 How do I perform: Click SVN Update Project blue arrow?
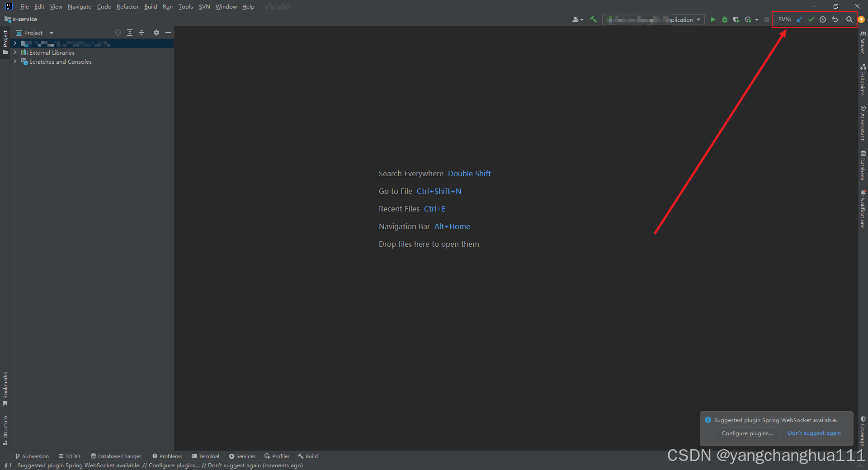(799, 19)
